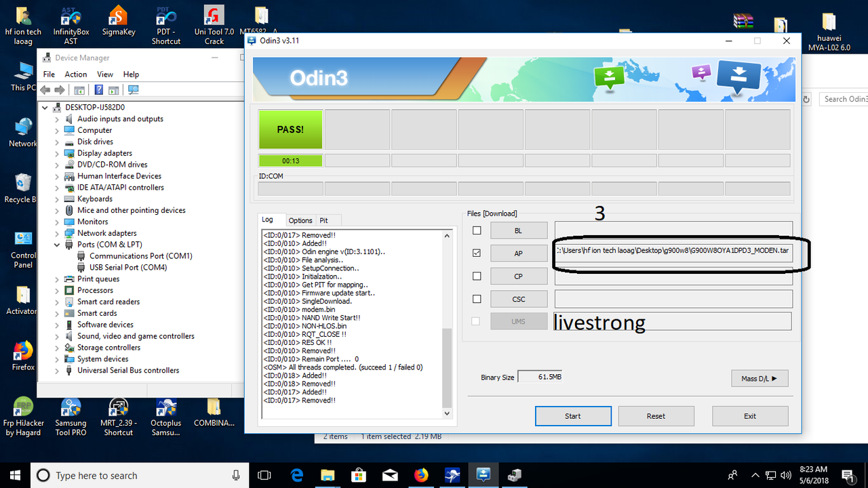
Task: Open notification center icon
Action: (x=848, y=475)
